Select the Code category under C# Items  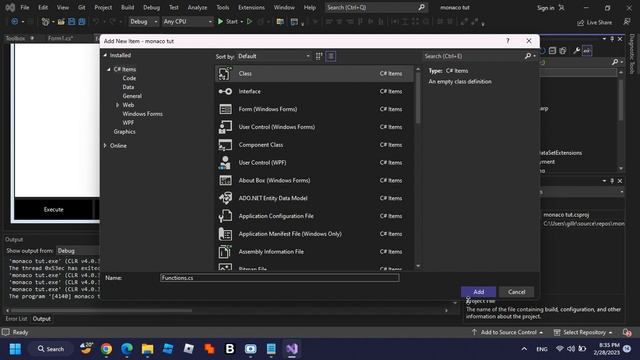click(129, 78)
